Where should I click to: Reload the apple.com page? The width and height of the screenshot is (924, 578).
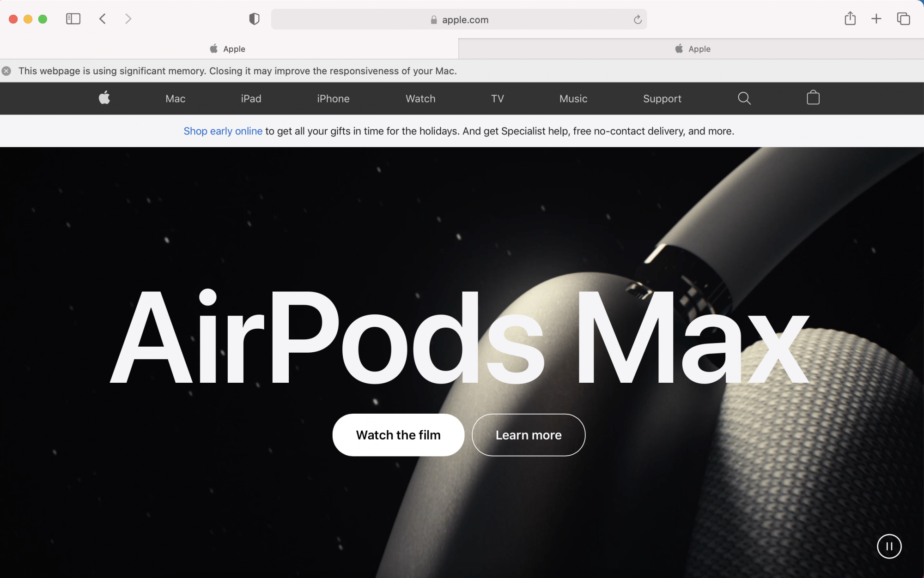pyautogui.click(x=638, y=19)
